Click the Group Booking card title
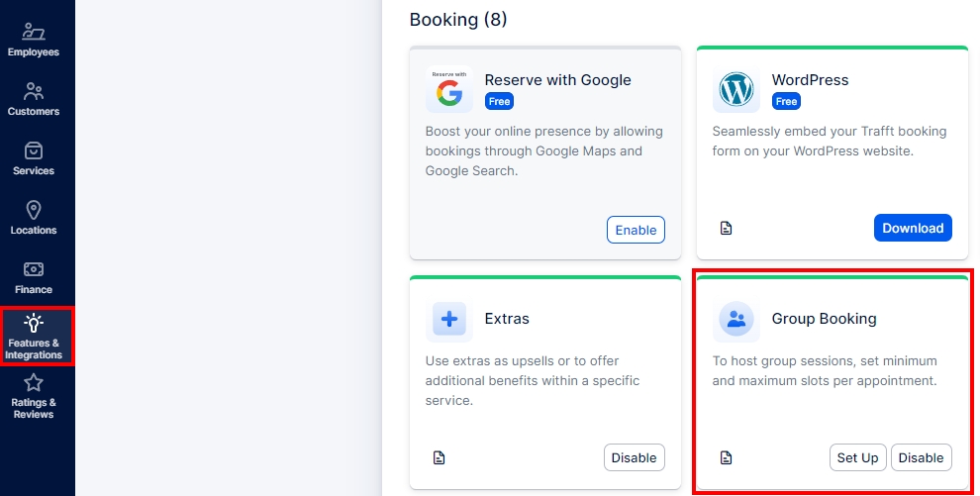This screenshot has width=980, height=496. (x=824, y=319)
